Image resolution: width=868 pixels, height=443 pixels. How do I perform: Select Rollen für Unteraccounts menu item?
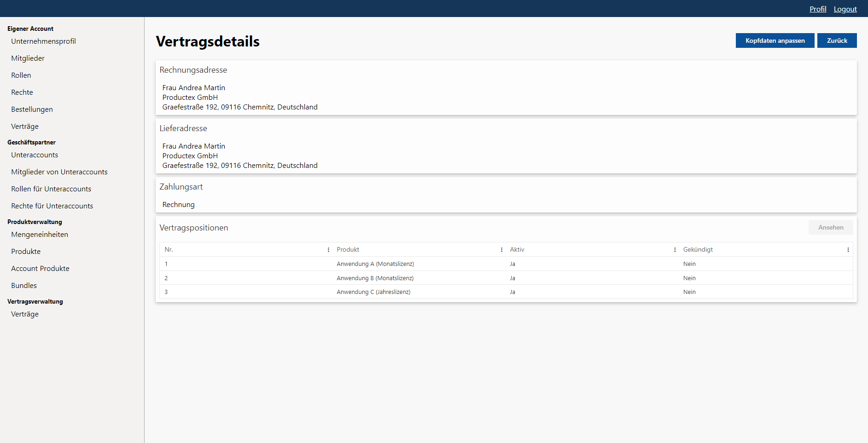pyautogui.click(x=51, y=189)
